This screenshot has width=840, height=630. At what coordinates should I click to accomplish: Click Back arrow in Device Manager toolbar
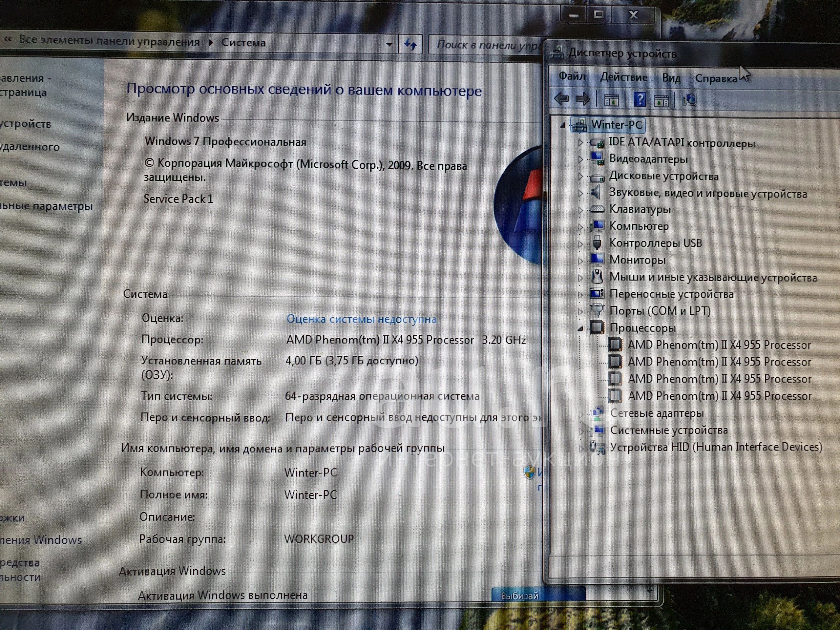(x=562, y=99)
